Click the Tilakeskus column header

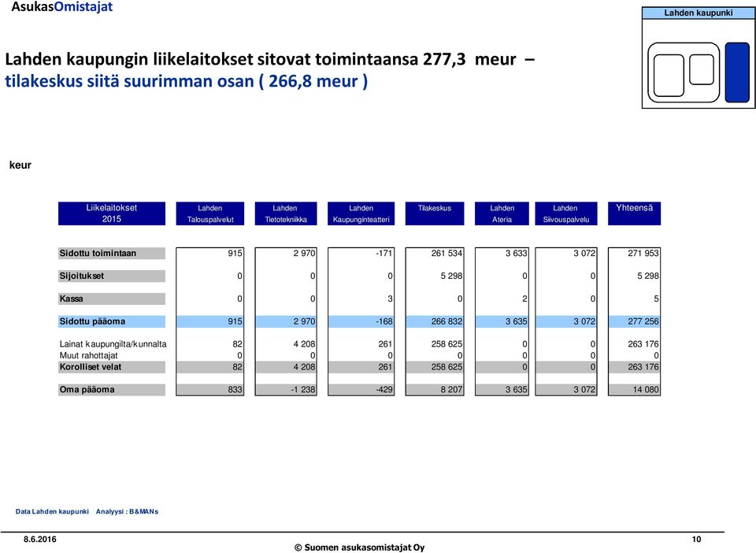(x=435, y=213)
